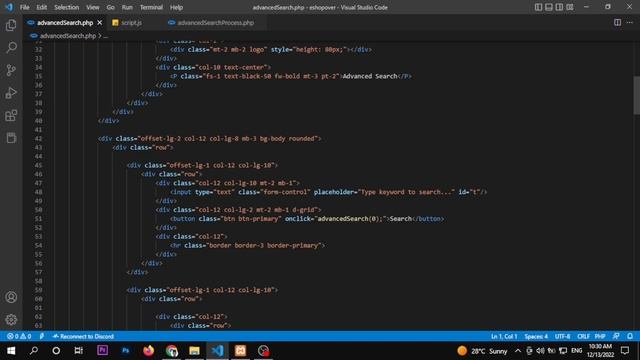This screenshot has width=640, height=360.
Task: Click the "Advanced Search" text on line 35
Action: 370,76
